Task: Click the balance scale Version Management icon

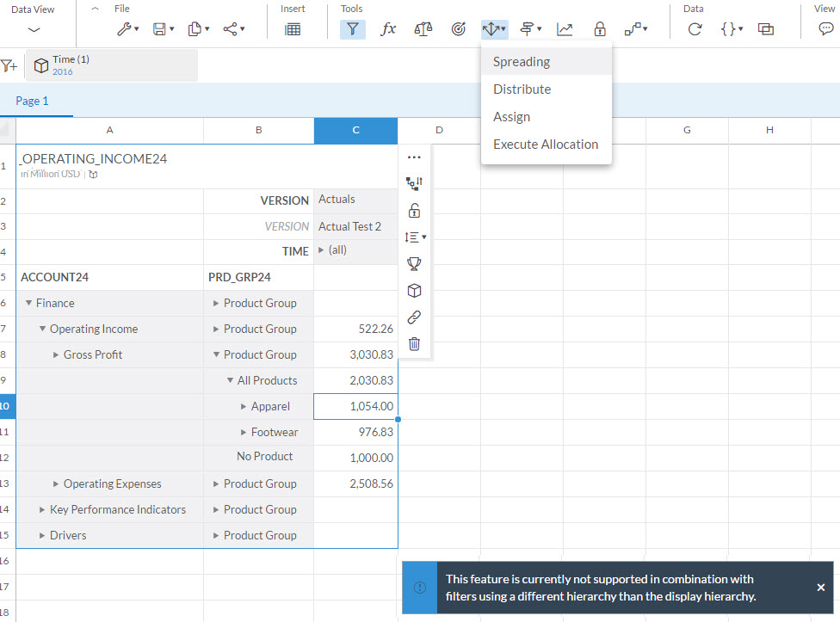Action: tap(423, 29)
